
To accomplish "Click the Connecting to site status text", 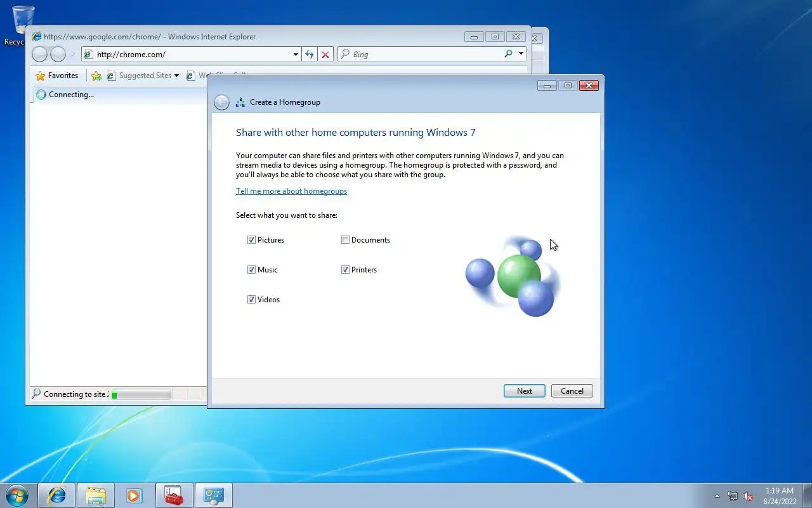I will click(x=75, y=394).
